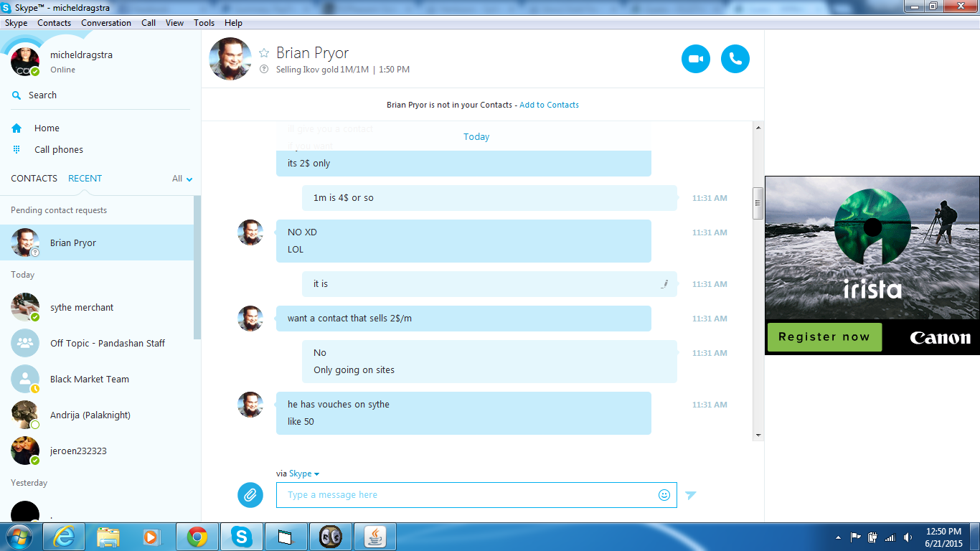This screenshot has width=980, height=551.
Task: Expand the All contacts filter dropdown
Action: tap(182, 179)
